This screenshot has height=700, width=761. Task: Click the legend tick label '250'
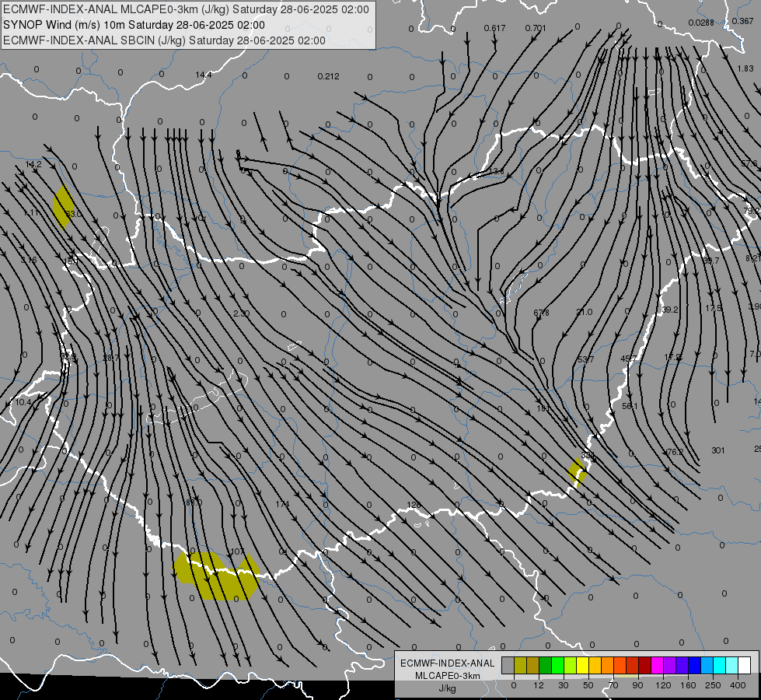(x=713, y=685)
